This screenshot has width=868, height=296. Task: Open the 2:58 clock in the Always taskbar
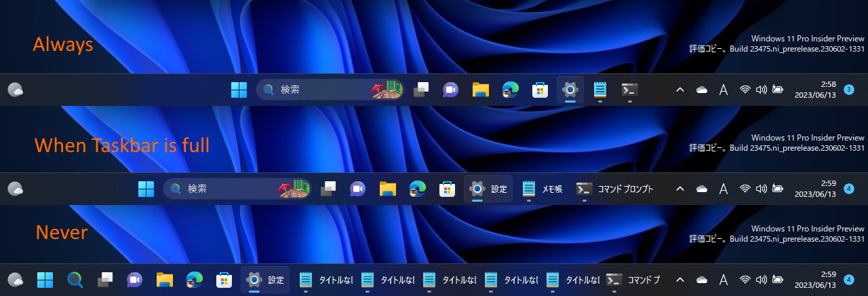tap(815, 90)
